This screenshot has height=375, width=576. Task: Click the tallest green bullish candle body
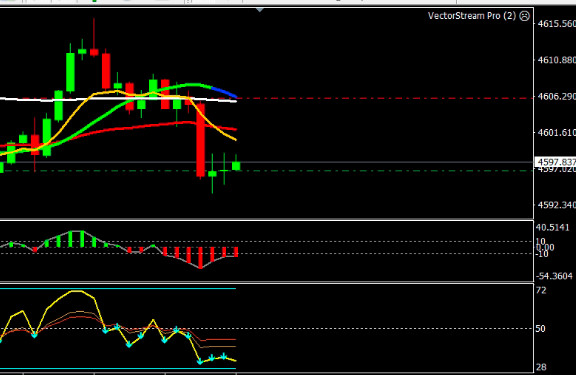click(x=70, y=72)
